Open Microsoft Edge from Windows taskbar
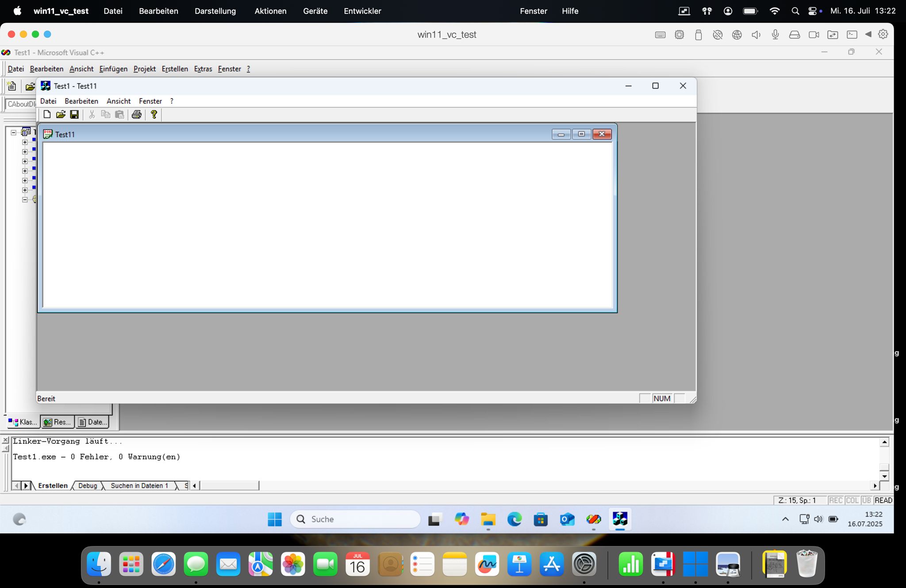Viewport: 906px width, 588px height. pos(514,519)
